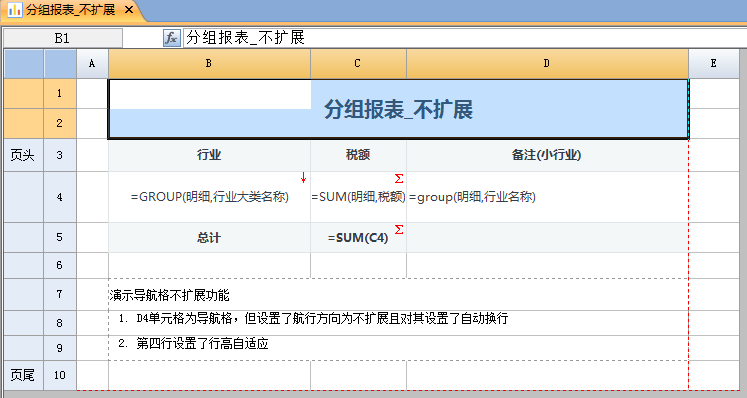Select cell =group(明细,行业名称)

click(x=547, y=197)
